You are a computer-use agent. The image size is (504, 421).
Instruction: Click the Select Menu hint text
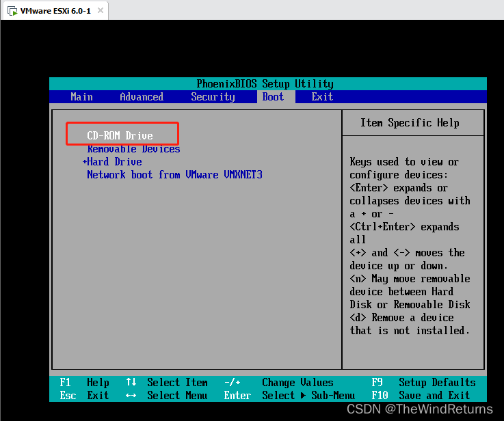point(177,395)
